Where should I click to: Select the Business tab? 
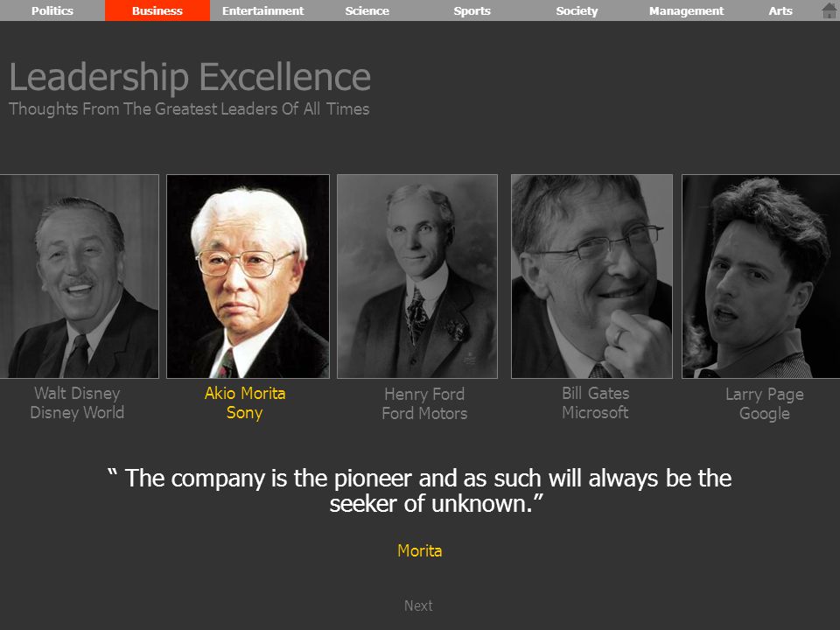click(x=157, y=10)
